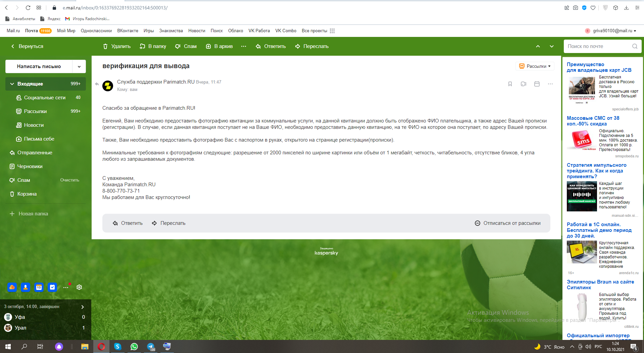644x353 pixels.
Task: Open the Отправленные folder
Action: 35,153
